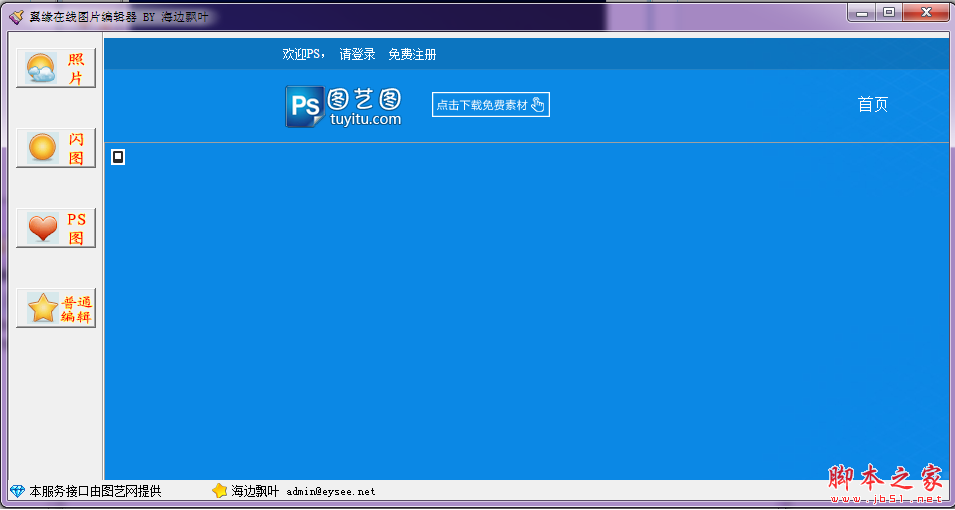The width and height of the screenshot is (955, 510).
Task: Click the star icon beside 海边飘叶
Action: click(x=219, y=491)
